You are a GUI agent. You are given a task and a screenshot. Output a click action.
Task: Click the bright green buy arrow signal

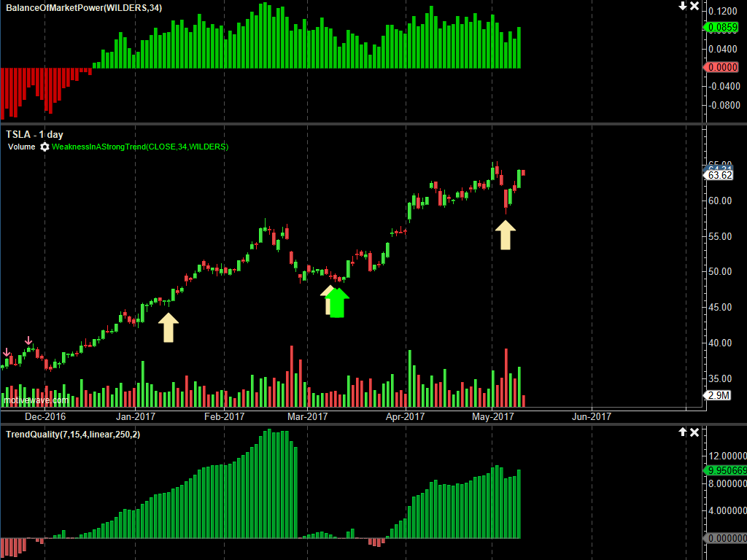[337, 303]
